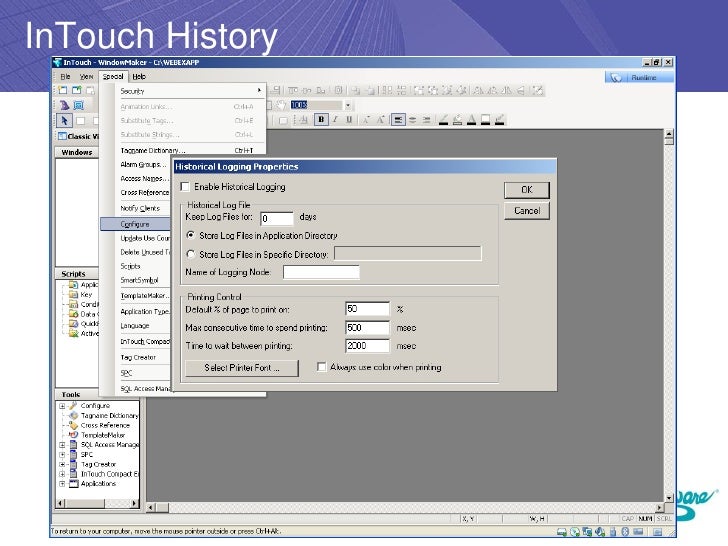This screenshot has height=546, width=728.
Task: Open the View menu
Action: point(86,77)
